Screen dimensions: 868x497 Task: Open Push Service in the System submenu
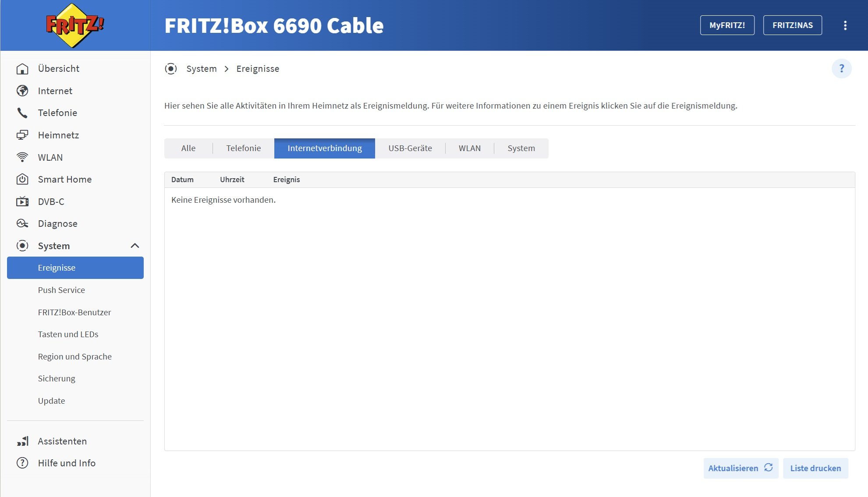61,290
